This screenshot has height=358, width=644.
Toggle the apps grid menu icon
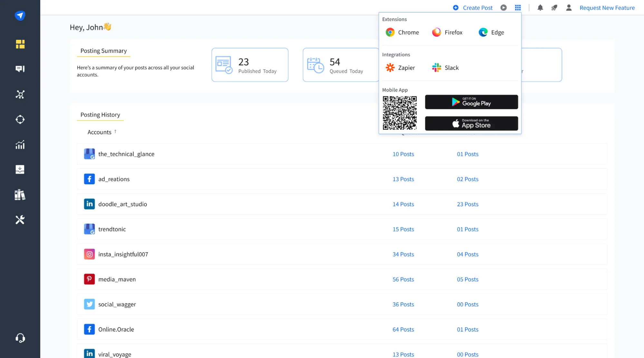pyautogui.click(x=518, y=8)
